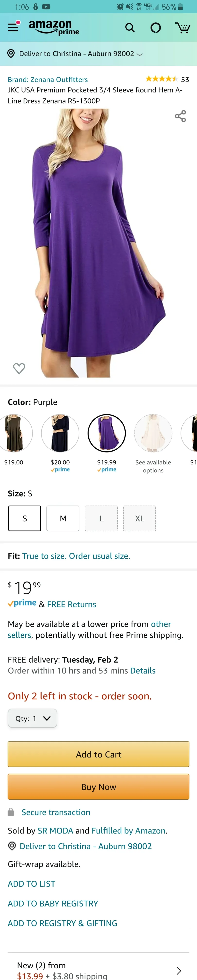Open the shopping cart
The height and width of the screenshot is (980, 197).
click(x=183, y=28)
